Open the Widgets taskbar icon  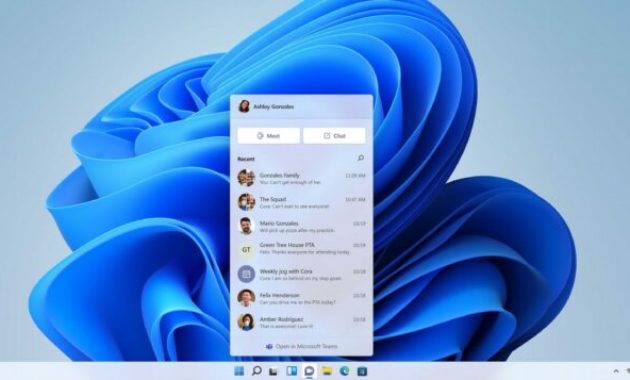click(291, 371)
